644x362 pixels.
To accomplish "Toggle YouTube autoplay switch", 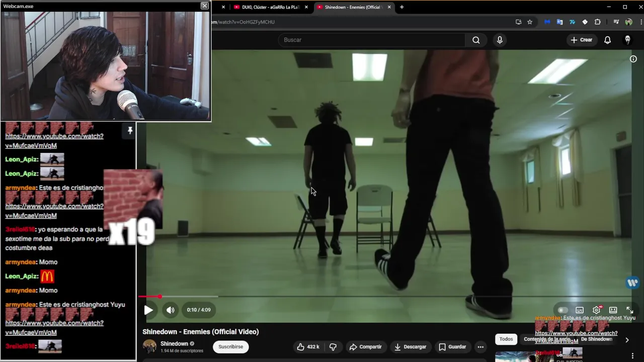I will [x=562, y=310].
